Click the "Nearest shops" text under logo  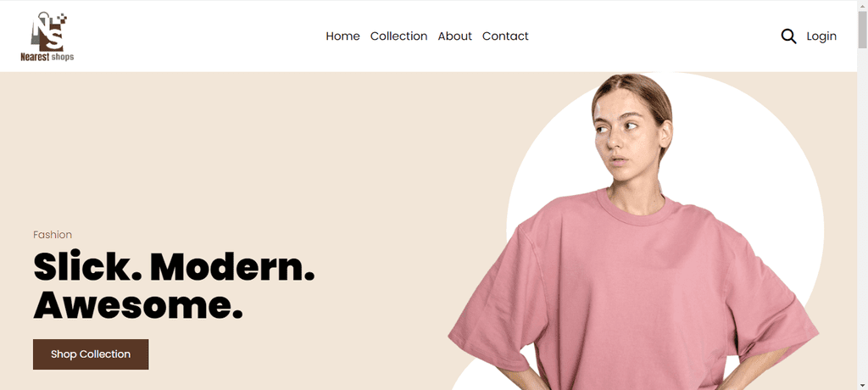(47, 57)
